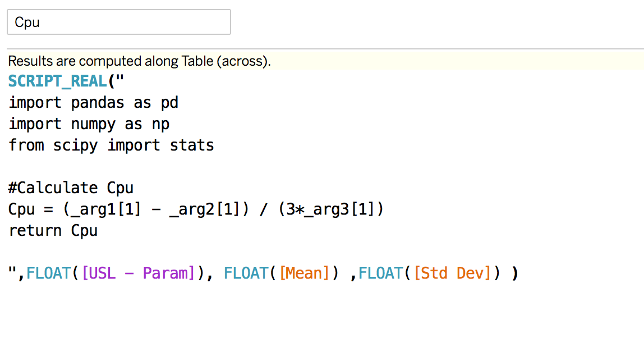Click the return Cpu statement
This screenshot has width=644, height=364.
[x=53, y=230]
